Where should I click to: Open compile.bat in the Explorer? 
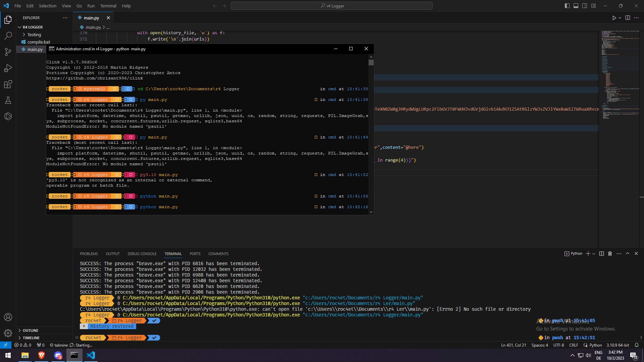(x=39, y=42)
